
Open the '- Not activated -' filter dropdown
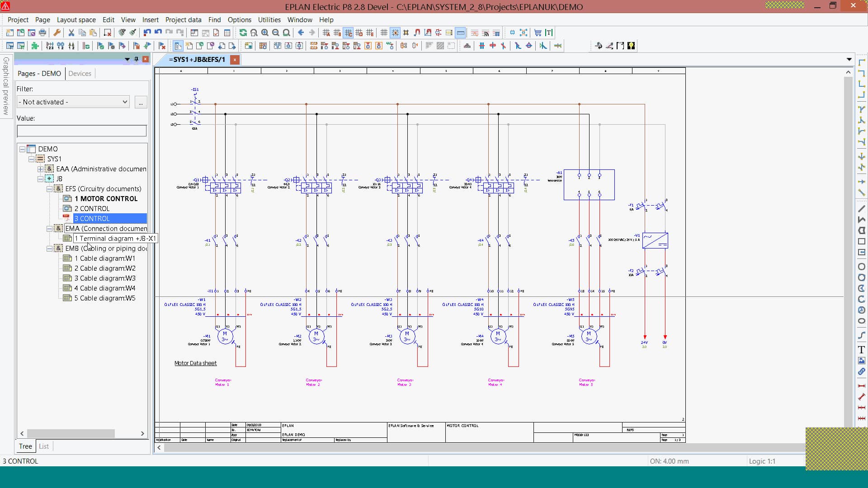[x=72, y=102]
